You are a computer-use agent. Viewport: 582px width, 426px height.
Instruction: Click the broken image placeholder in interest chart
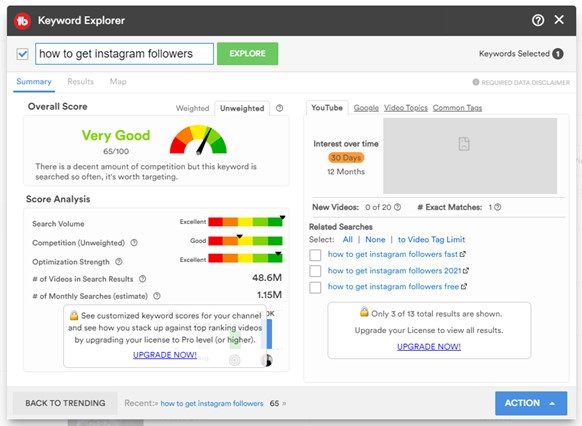click(x=464, y=144)
